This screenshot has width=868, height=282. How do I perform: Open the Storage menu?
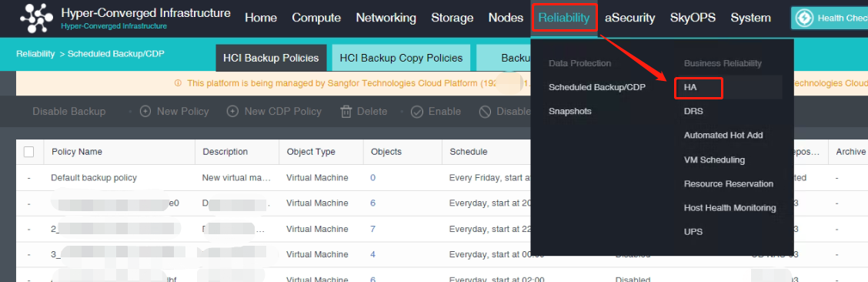pyautogui.click(x=452, y=18)
